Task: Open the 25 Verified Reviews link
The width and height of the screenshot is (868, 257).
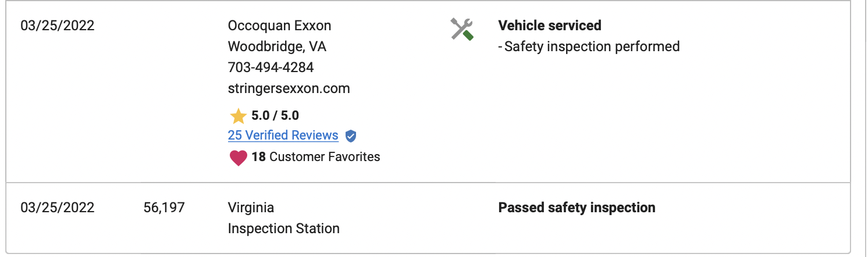Action: (283, 135)
